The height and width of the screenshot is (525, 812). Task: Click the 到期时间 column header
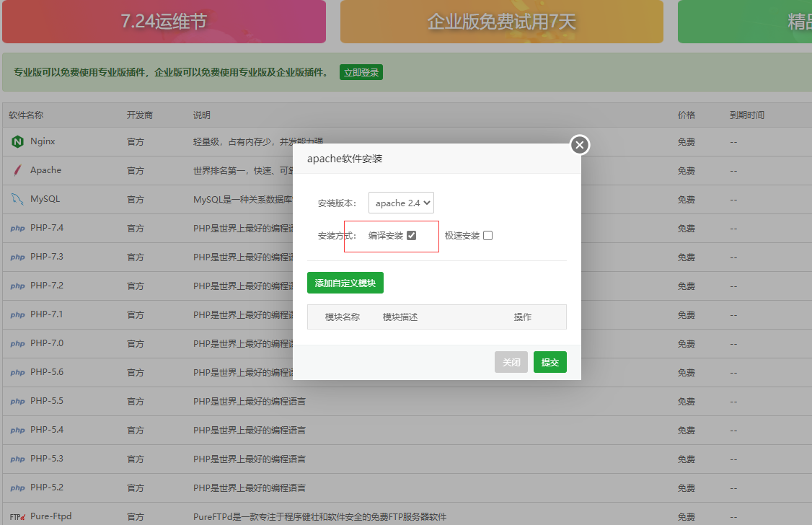pyautogui.click(x=747, y=115)
